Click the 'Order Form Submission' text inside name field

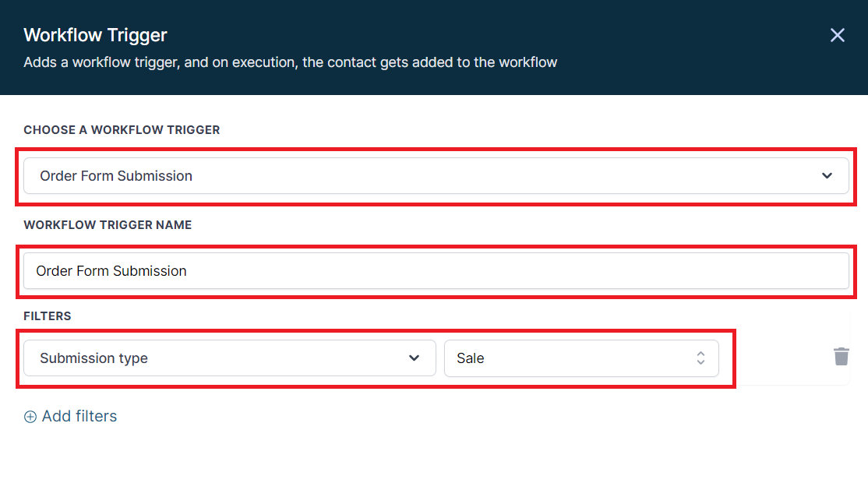[111, 271]
